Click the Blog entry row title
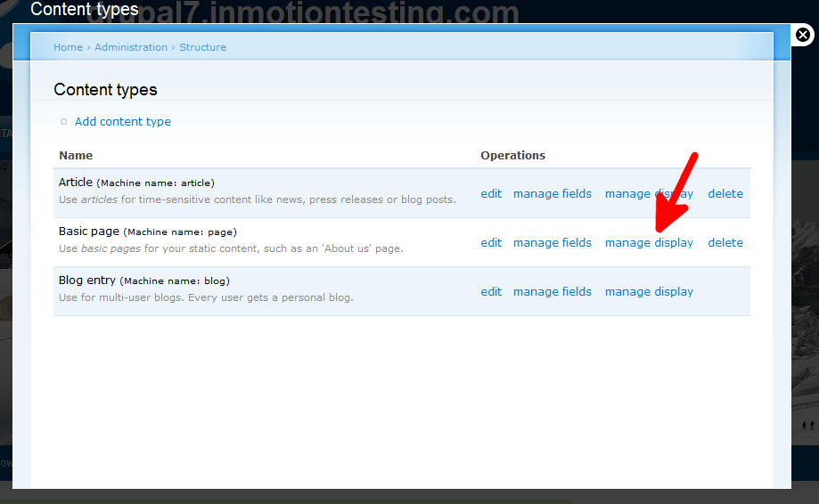 86,280
